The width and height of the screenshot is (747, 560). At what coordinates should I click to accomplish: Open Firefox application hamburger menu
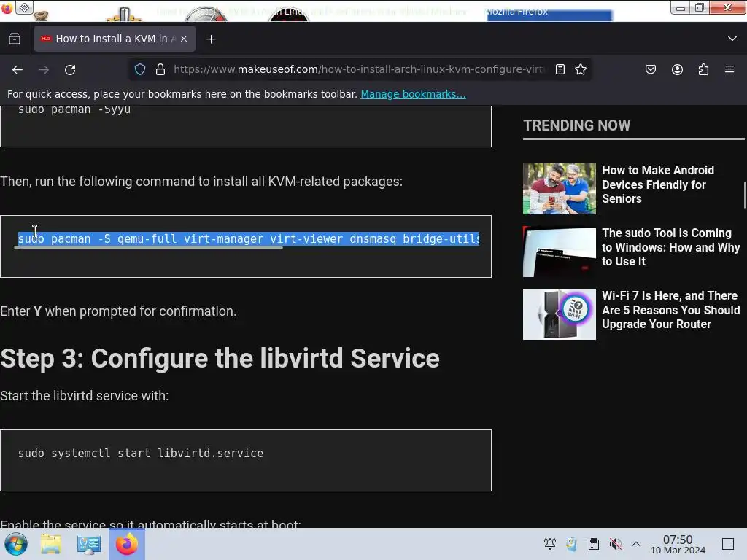point(729,69)
